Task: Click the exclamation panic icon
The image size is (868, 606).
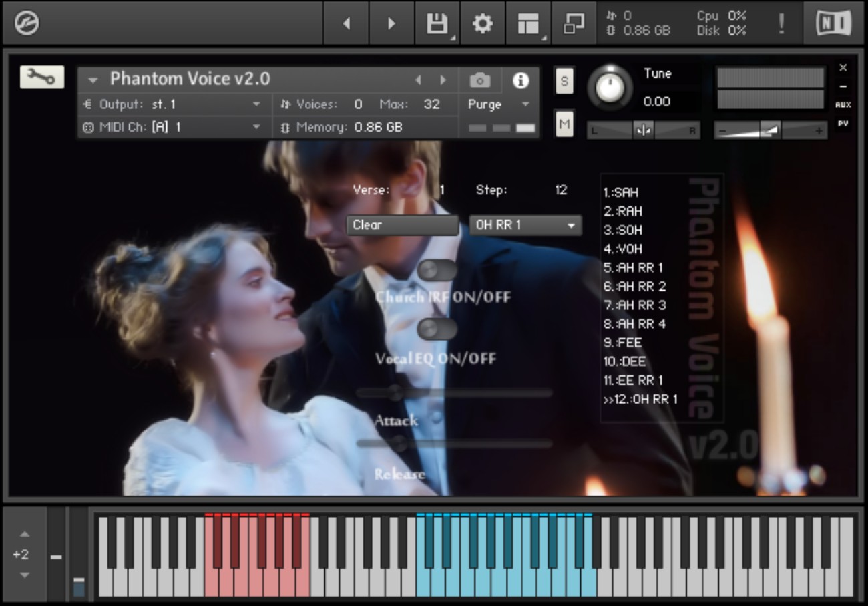Action: pos(781,23)
